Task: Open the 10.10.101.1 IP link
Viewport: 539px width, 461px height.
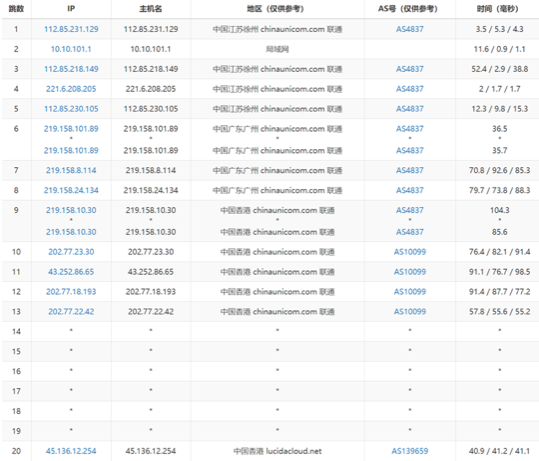Action: [x=71, y=49]
